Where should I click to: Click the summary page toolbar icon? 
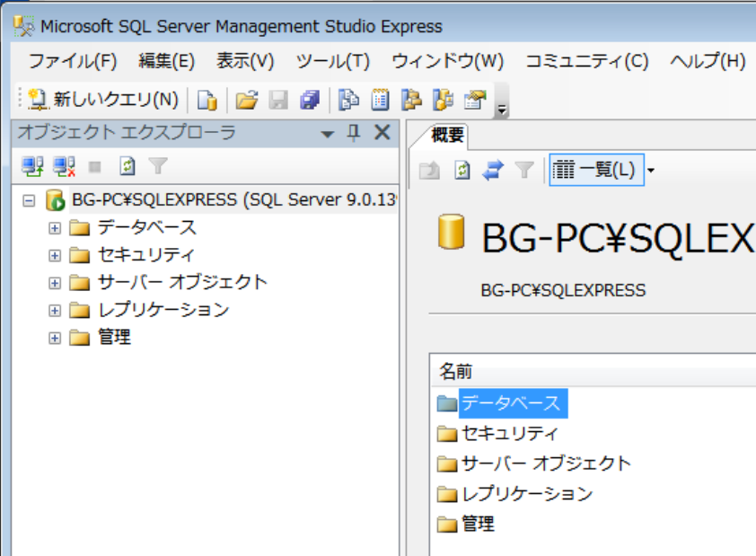pyautogui.click(x=380, y=101)
